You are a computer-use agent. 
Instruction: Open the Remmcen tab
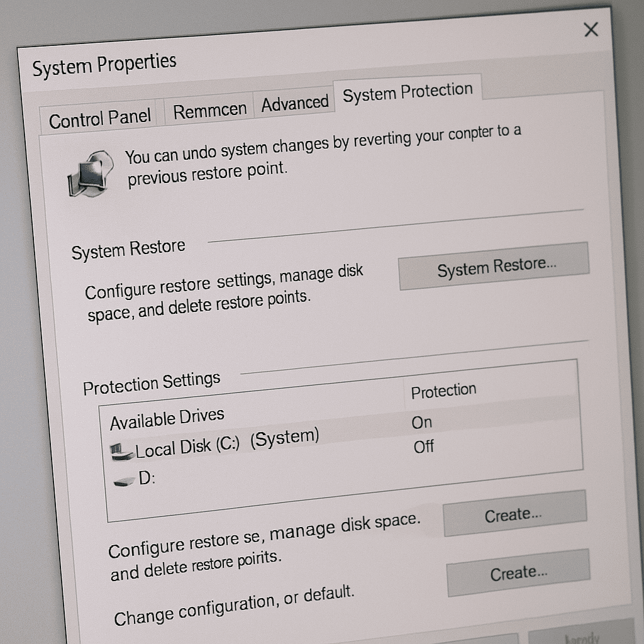coord(209,111)
